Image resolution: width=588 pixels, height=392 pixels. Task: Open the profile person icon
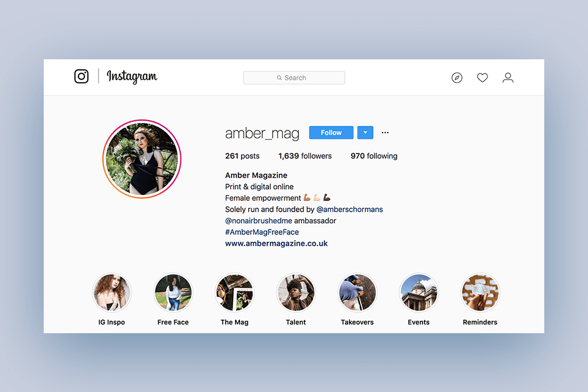coord(508,78)
